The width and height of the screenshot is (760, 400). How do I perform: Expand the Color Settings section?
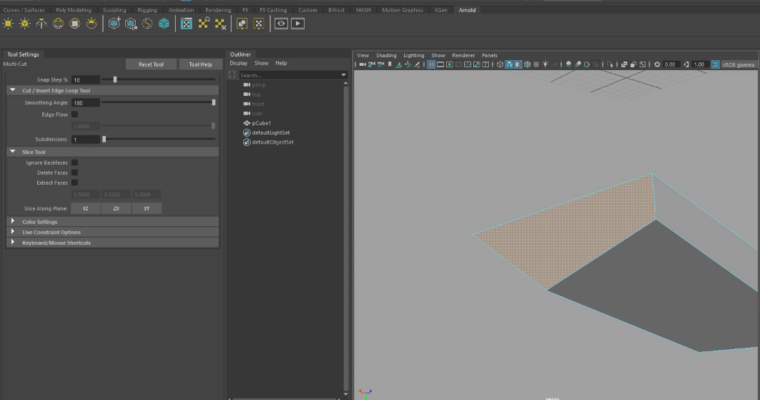(x=40, y=221)
